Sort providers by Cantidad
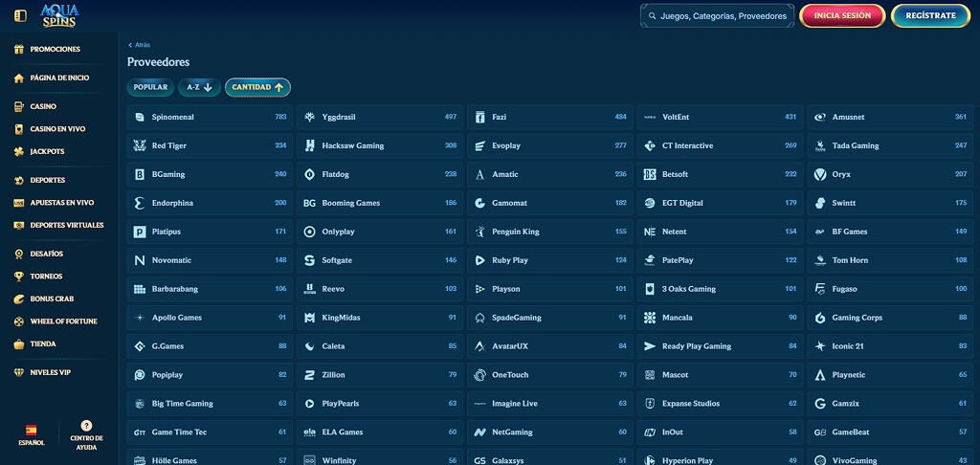 257,87
